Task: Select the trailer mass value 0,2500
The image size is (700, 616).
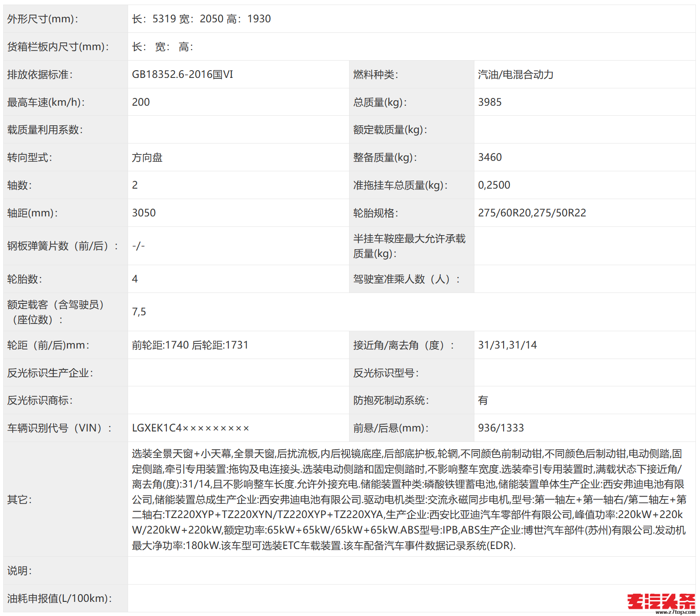Action: point(494,185)
